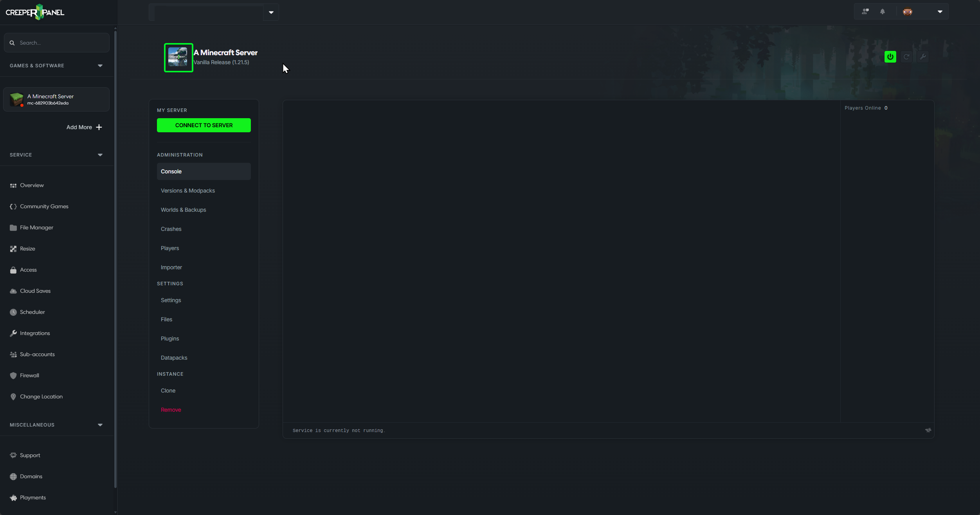Click the server image thumbnail with green border
This screenshot has width=980, height=515.
(x=178, y=58)
